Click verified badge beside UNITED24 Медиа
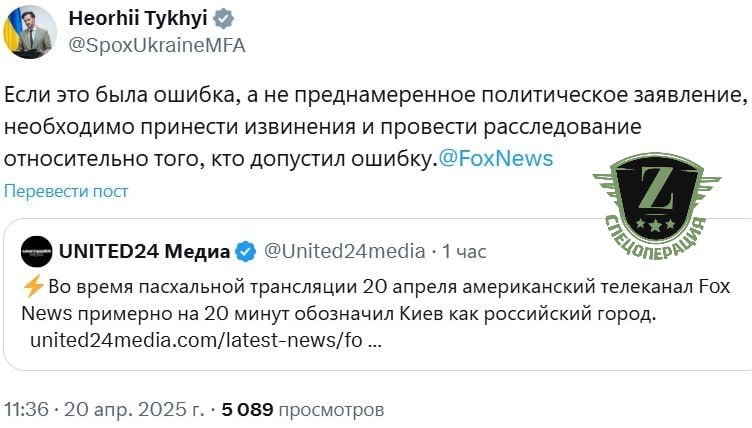Screen dimensions: 752x428 click(245, 250)
